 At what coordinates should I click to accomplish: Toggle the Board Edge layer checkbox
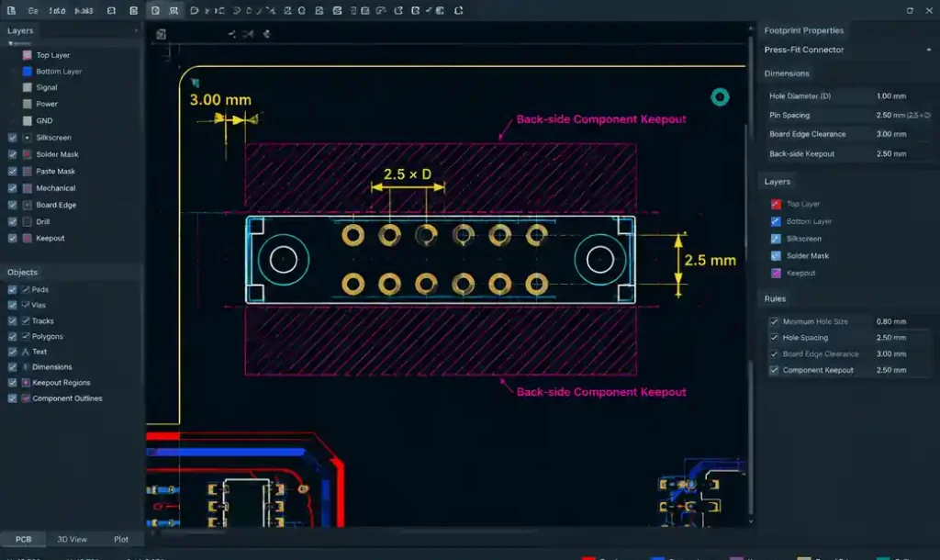click(13, 205)
